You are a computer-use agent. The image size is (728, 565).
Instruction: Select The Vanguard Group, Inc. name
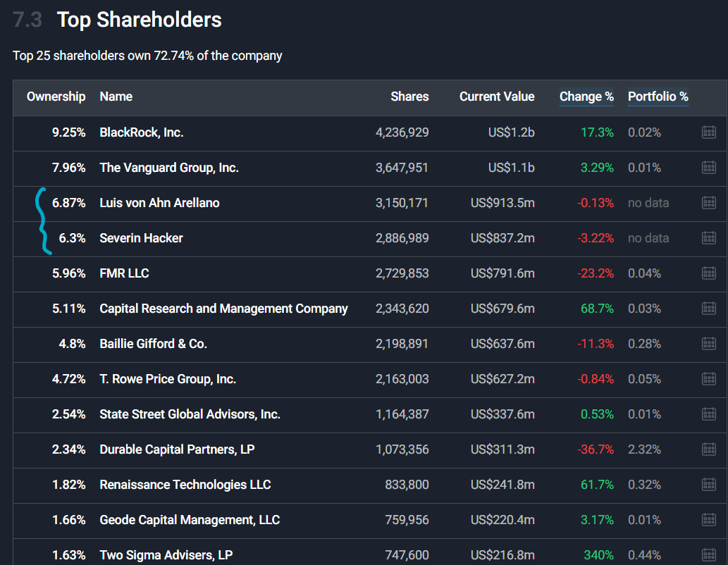169,168
